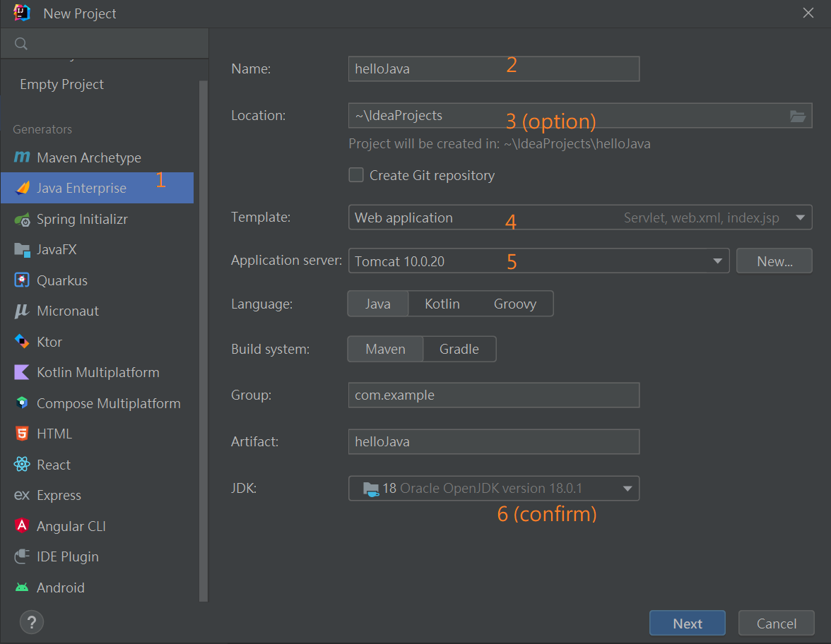Screen dimensions: 831x644
Task: Expand the Template dropdown
Action: click(800, 217)
